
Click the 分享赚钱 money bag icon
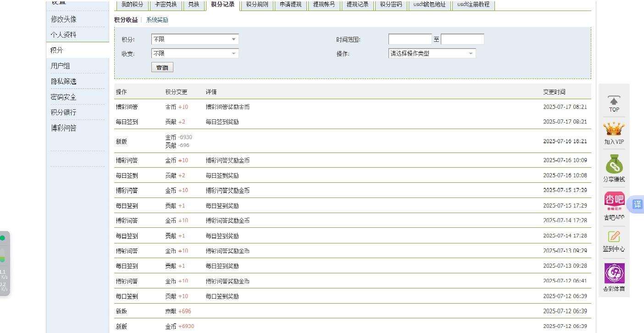click(614, 164)
